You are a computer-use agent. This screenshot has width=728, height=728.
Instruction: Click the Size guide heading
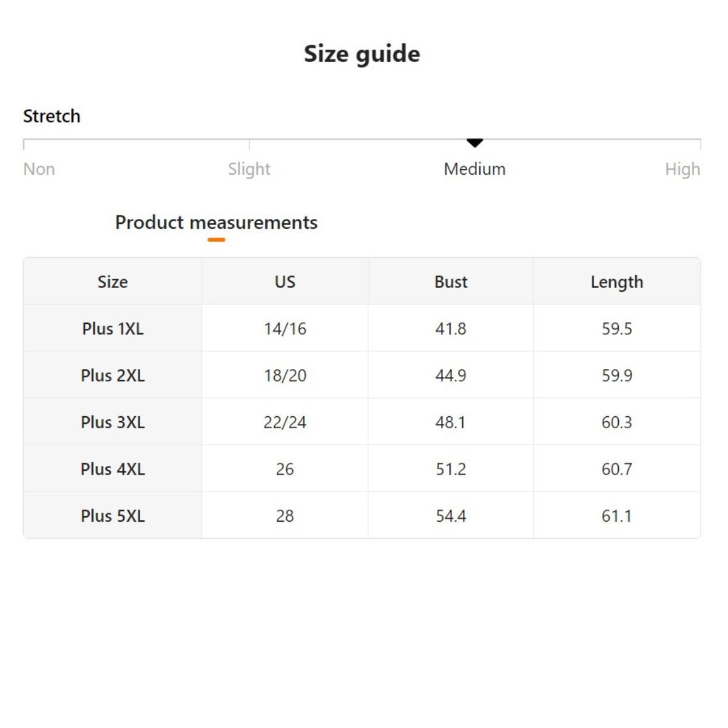(x=362, y=53)
